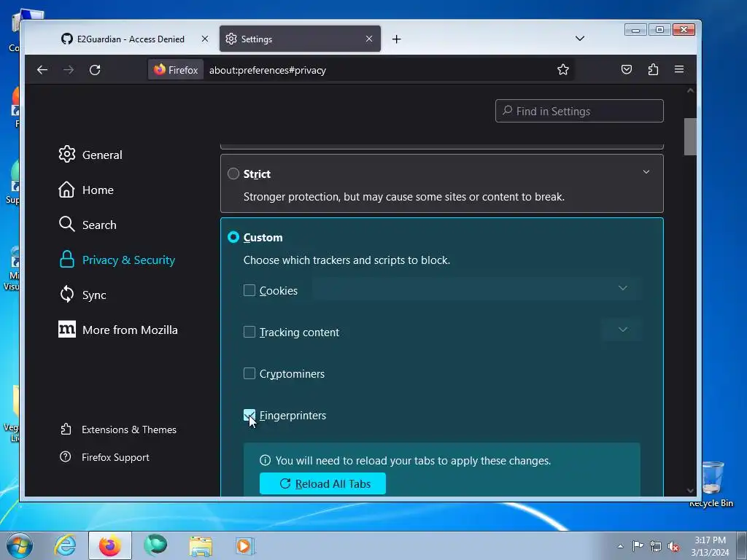Screen dimensions: 747x560
Task: Open the green globe app on taskbar
Action: (x=155, y=545)
